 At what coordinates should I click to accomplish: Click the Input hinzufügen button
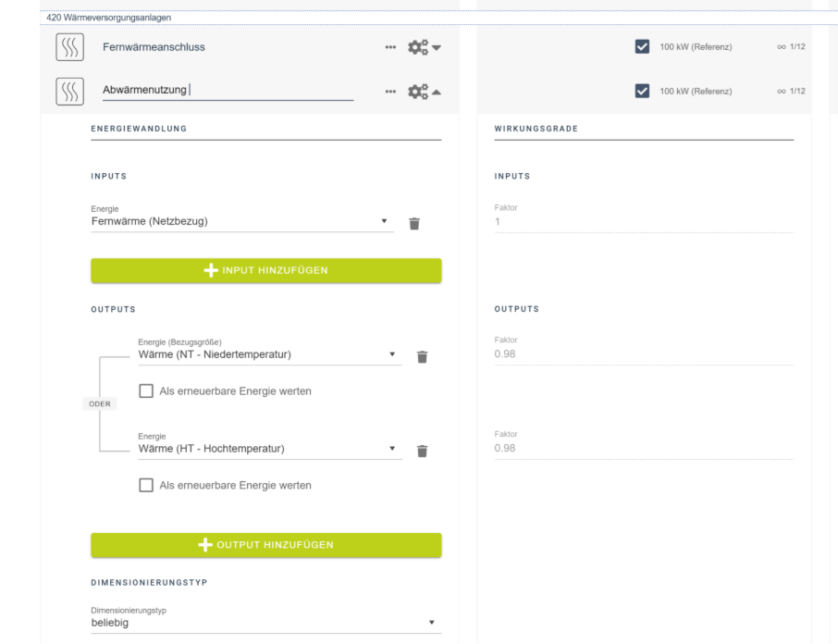click(265, 270)
